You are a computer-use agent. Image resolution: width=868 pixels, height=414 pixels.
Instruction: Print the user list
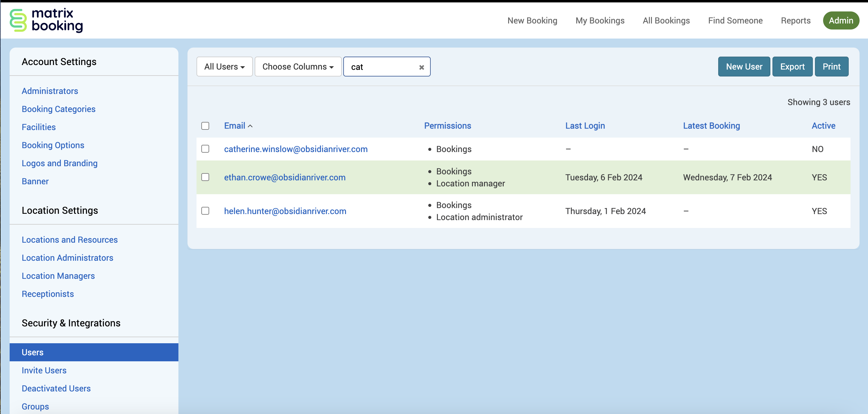pyautogui.click(x=831, y=67)
